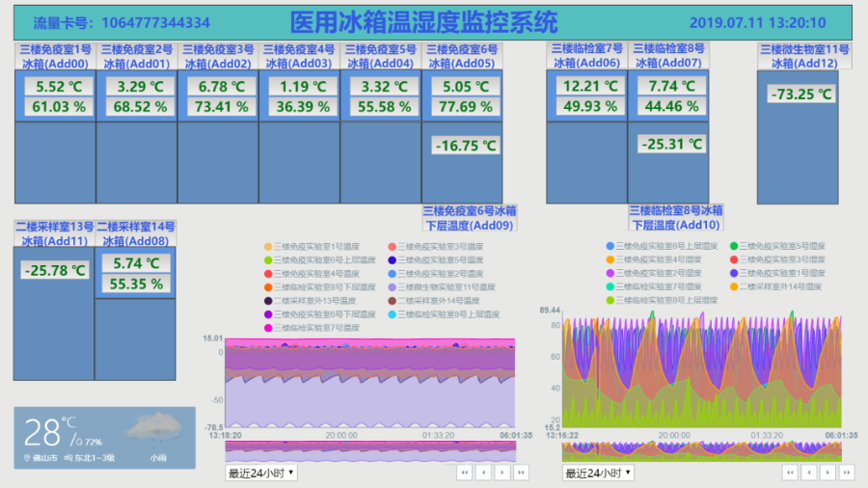The image size is (868, 488).
Task: Click the 流量卡号 1064777344334 text
Action: point(122,23)
